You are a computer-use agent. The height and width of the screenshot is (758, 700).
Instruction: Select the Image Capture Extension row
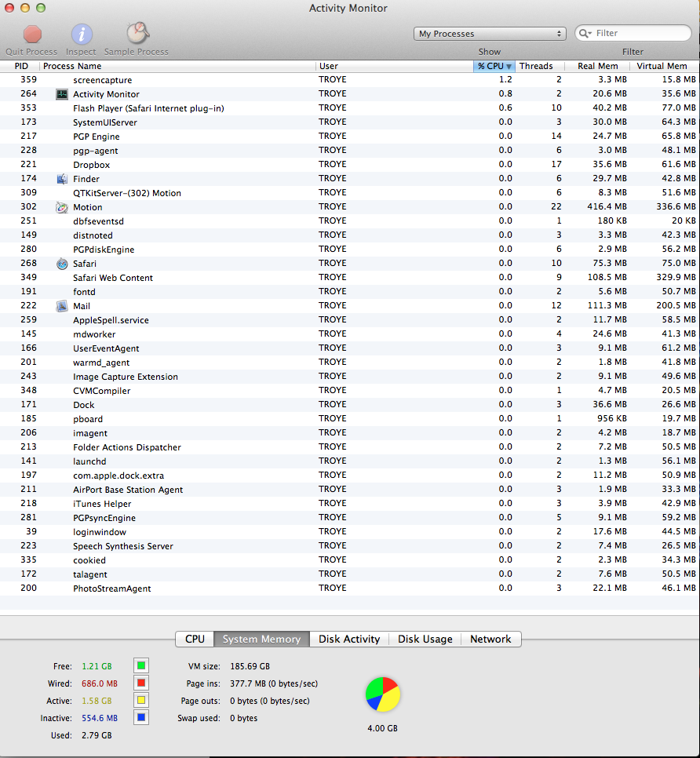click(x=350, y=377)
